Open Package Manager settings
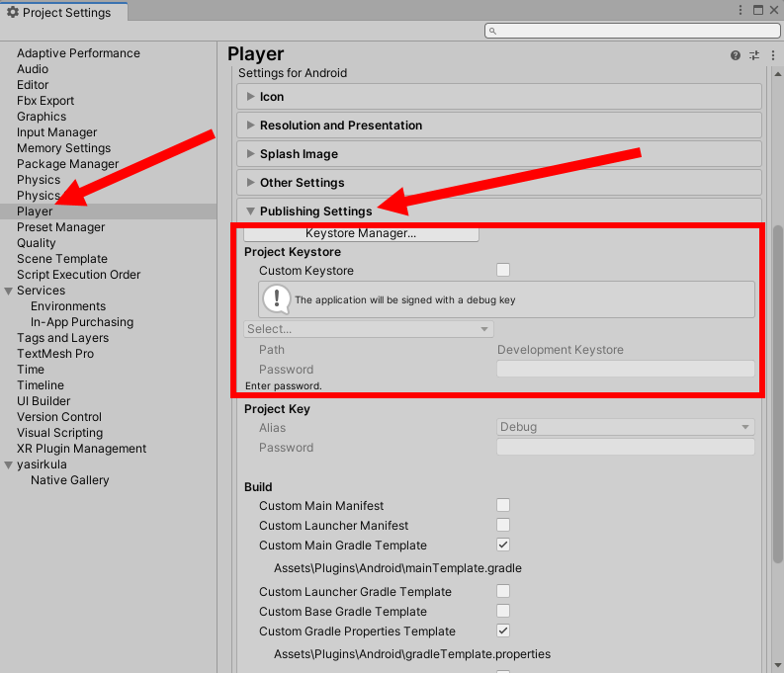The image size is (784, 673). 67,164
